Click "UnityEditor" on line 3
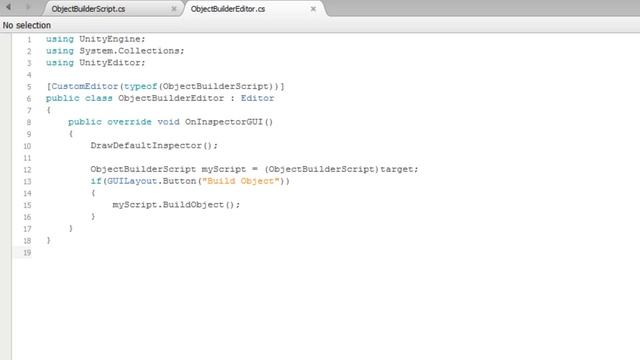 [110, 63]
